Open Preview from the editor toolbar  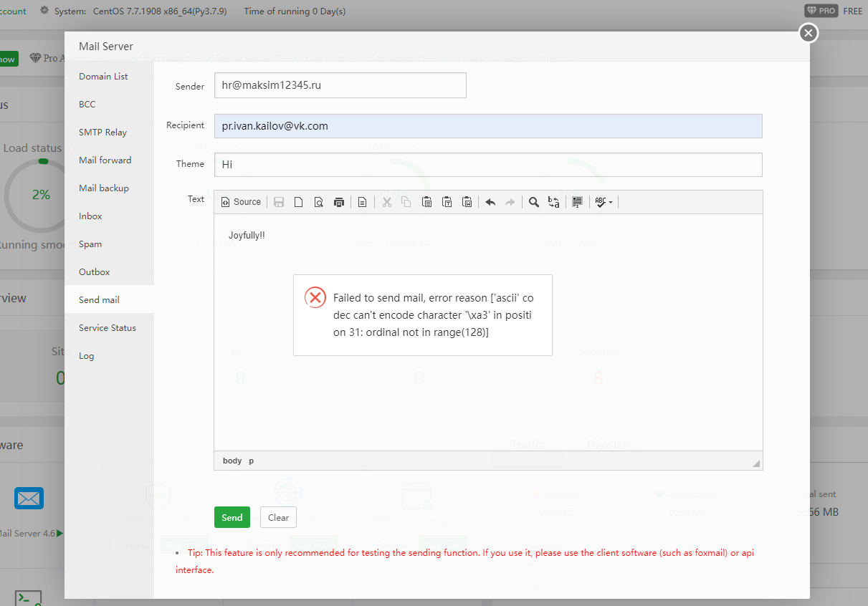[x=319, y=202]
